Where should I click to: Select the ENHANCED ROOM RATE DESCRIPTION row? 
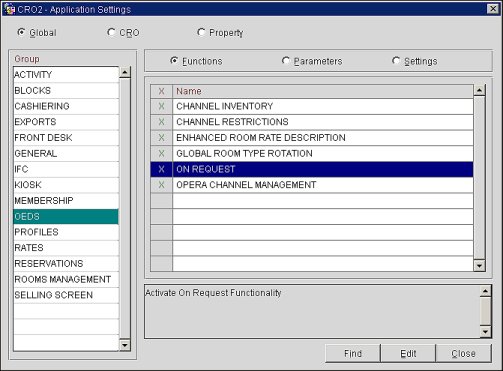tap(323, 138)
